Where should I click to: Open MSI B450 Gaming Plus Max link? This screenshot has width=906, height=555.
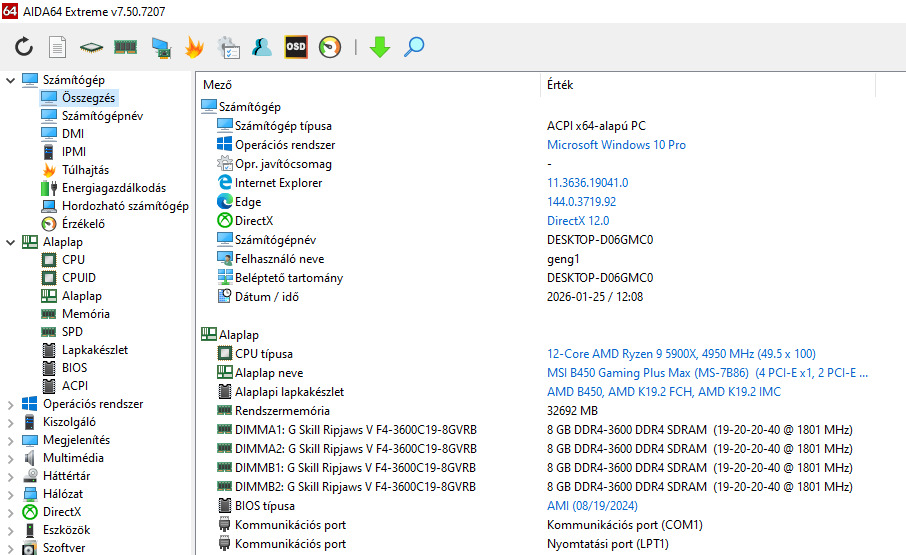pos(707,373)
